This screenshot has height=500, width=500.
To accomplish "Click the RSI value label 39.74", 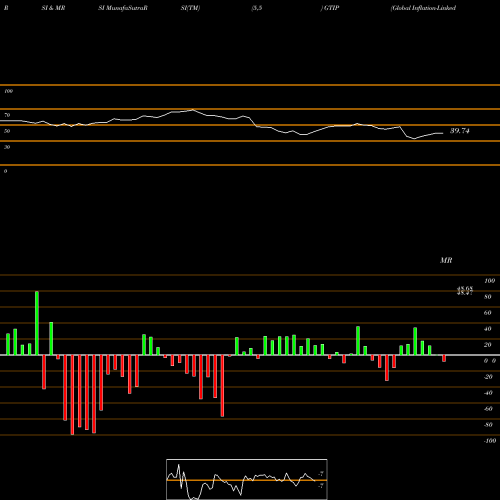I will tap(460, 131).
